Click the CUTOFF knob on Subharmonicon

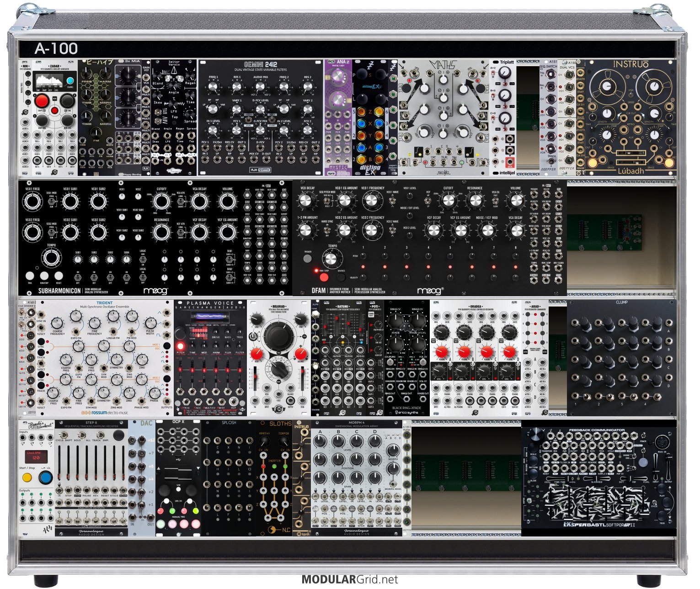click(161, 202)
